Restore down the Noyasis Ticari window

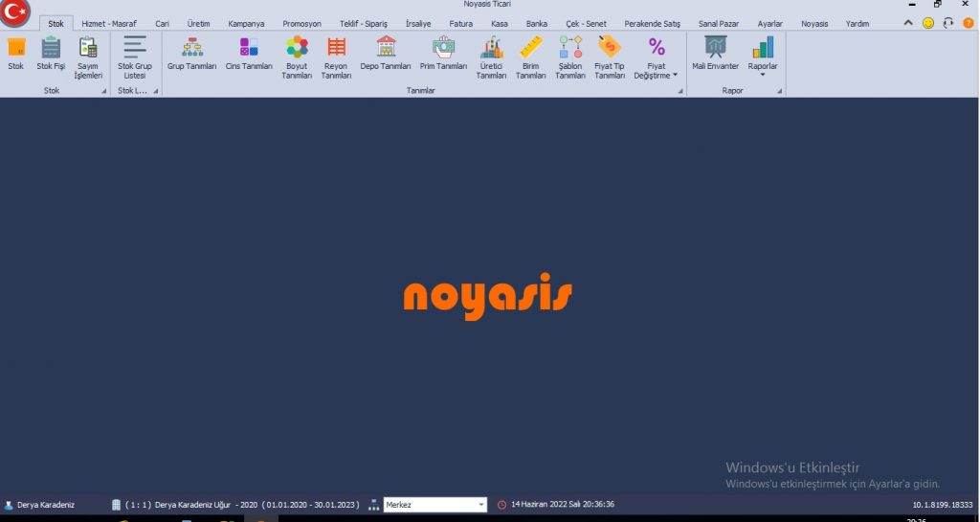coord(938,5)
